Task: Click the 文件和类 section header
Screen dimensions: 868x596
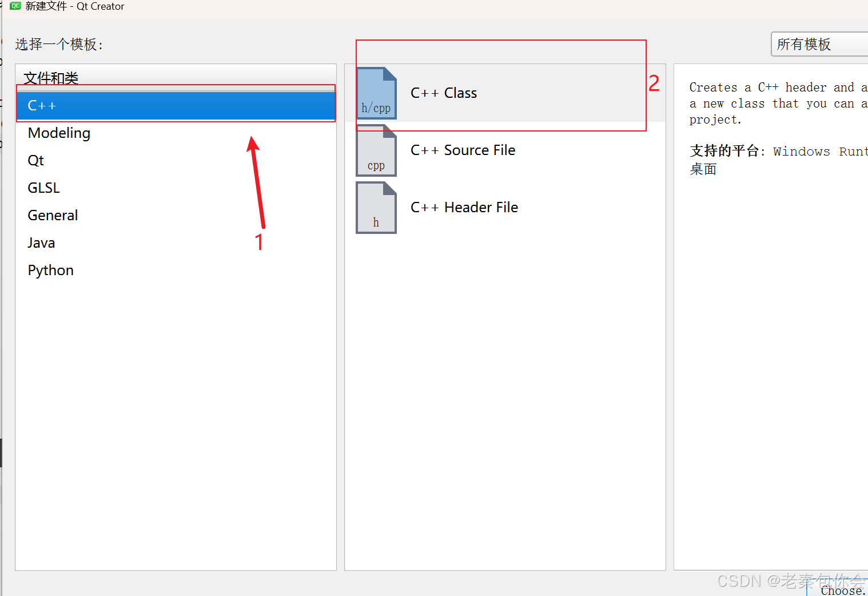Action: (x=176, y=77)
